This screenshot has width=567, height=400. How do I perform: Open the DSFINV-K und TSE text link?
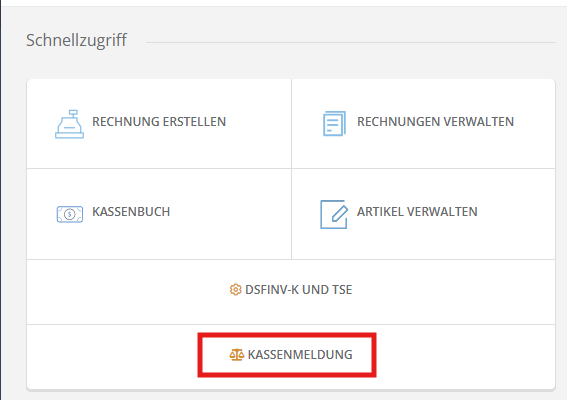299,290
